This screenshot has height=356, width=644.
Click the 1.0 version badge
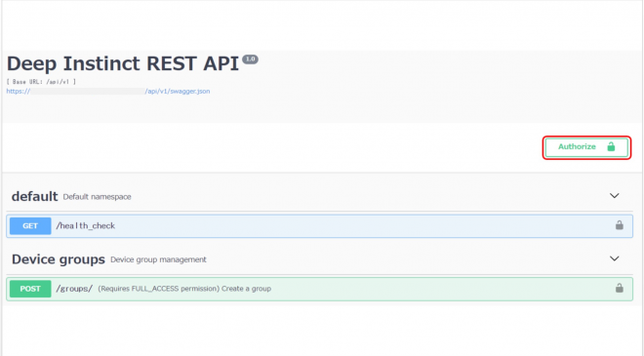[x=250, y=59]
